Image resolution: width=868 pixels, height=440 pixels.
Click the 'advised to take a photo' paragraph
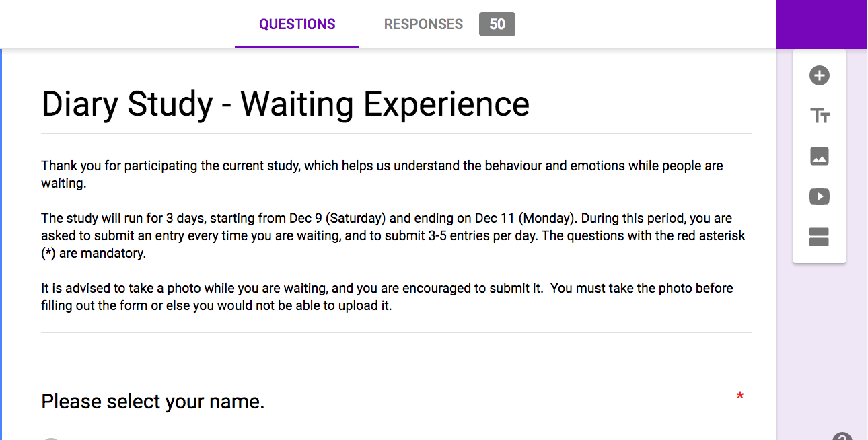[386, 297]
